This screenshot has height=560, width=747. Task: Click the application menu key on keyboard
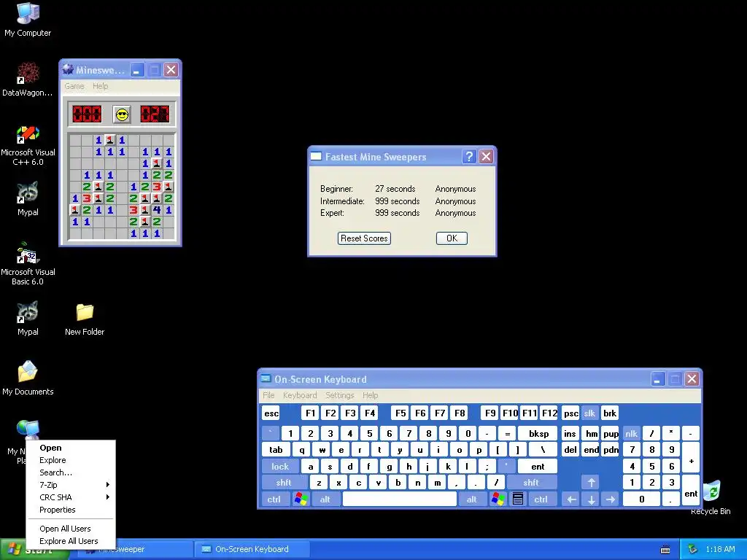(518, 499)
